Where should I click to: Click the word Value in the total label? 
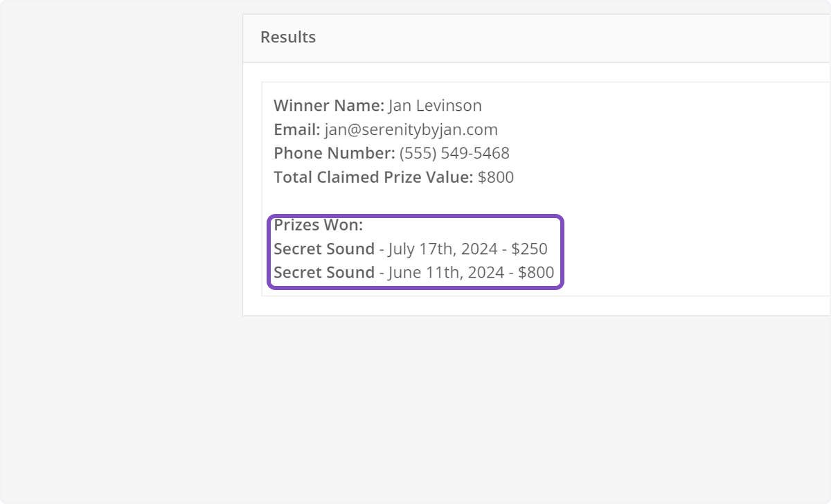tap(453, 177)
